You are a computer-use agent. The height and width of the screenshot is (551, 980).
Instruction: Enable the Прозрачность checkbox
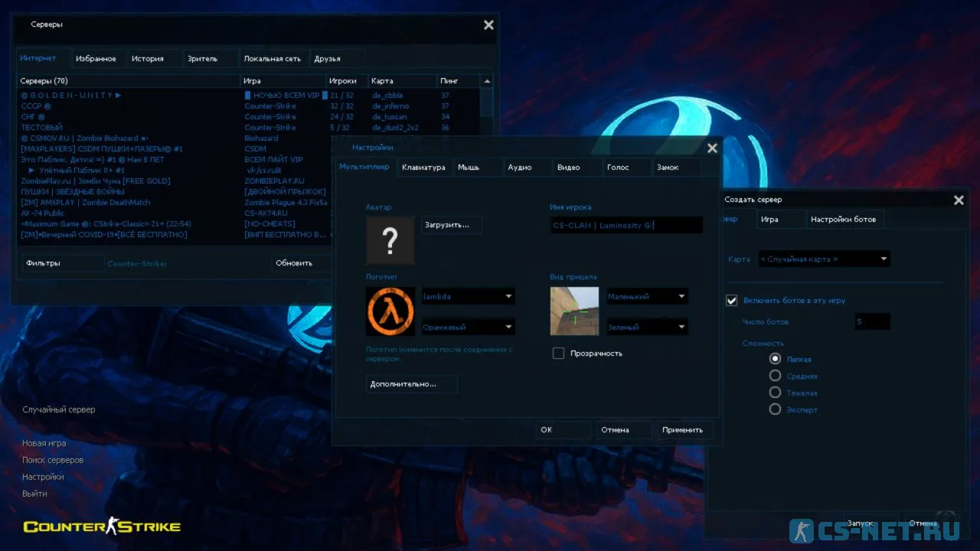(x=559, y=354)
